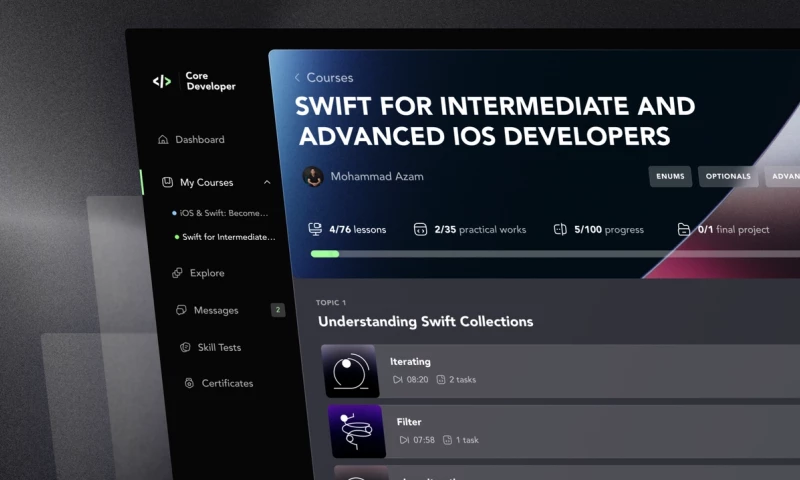800x480 pixels.
Task: Click the 1 task label
Action: click(x=467, y=440)
